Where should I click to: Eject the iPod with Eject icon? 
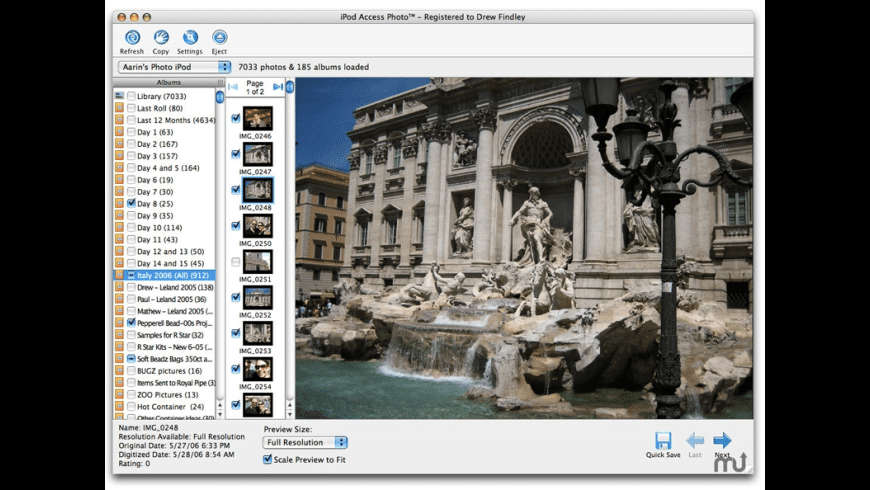[x=219, y=37]
